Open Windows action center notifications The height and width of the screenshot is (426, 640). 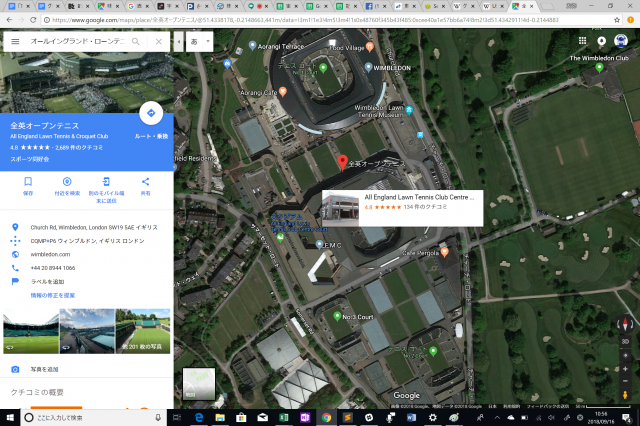coord(626,417)
